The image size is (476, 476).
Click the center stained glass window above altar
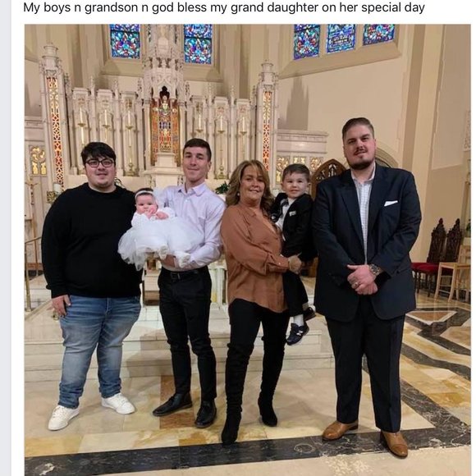pyautogui.click(x=198, y=43)
